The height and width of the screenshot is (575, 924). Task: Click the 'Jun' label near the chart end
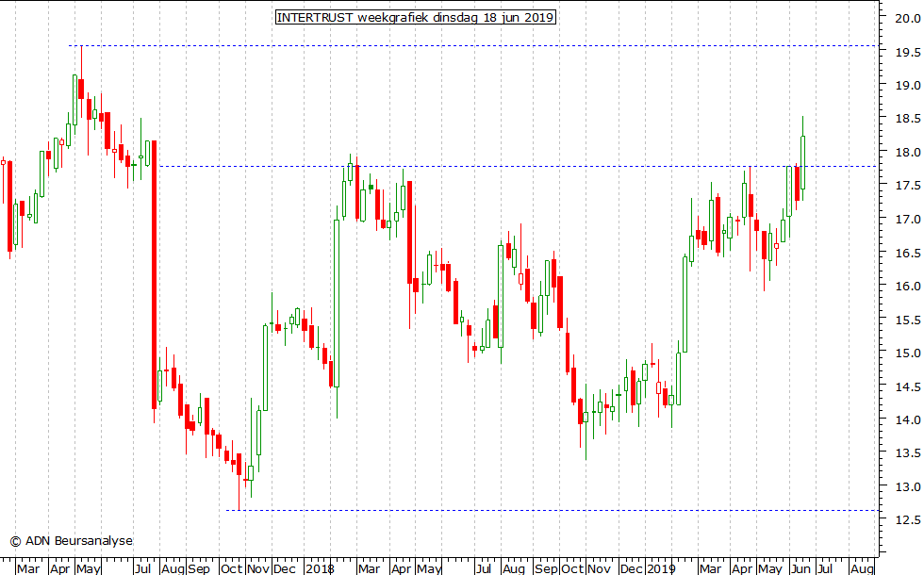pyautogui.click(x=800, y=568)
